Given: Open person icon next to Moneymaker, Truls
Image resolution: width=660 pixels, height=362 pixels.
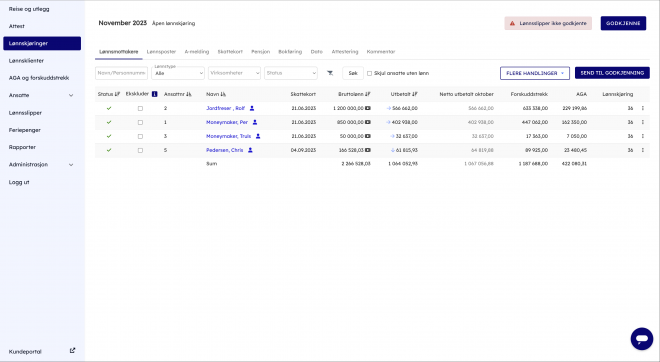Looking at the screenshot, I should [x=258, y=136].
